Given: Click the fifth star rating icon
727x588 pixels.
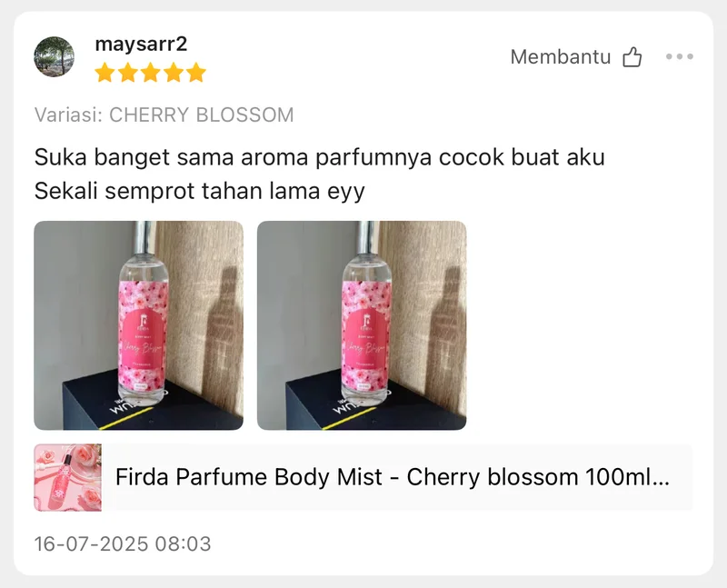Looking at the screenshot, I should click(196, 73).
